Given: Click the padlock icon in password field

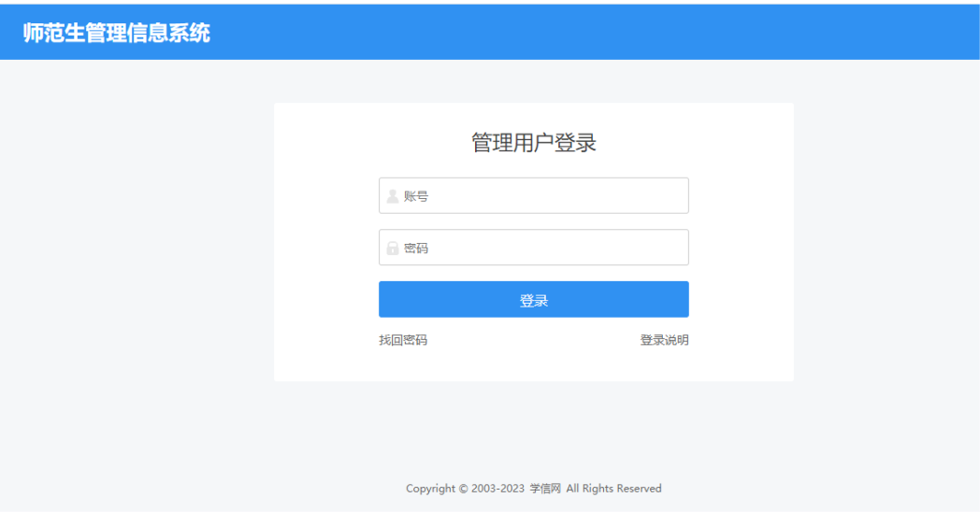Looking at the screenshot, I should click(393, 249).
